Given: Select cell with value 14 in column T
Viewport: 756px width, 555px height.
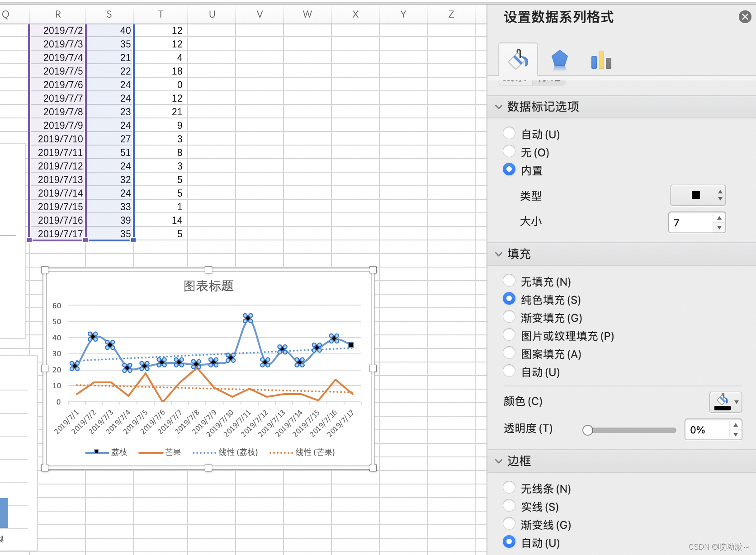Looking at the screenshot, I should point(161,220).
